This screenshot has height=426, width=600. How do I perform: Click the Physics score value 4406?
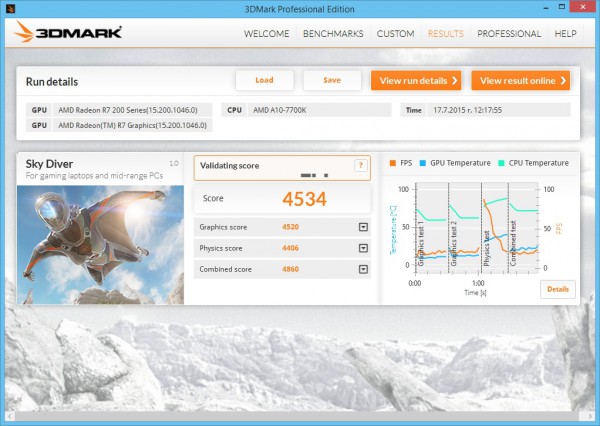pos(290,248)
